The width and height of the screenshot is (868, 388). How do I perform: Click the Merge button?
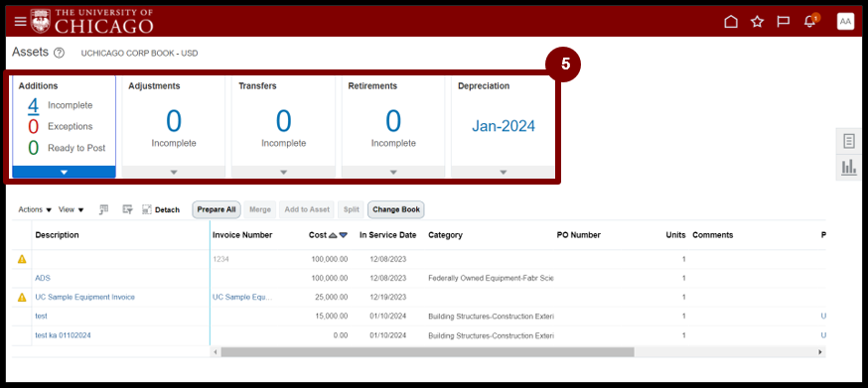pyautogui.click(x=260, y=209)
